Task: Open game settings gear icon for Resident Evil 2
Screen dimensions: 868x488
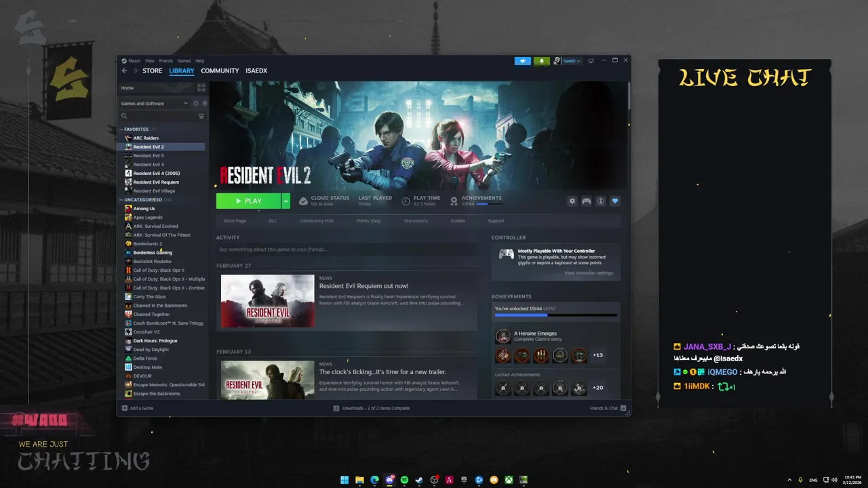Action: pos(572,201)
